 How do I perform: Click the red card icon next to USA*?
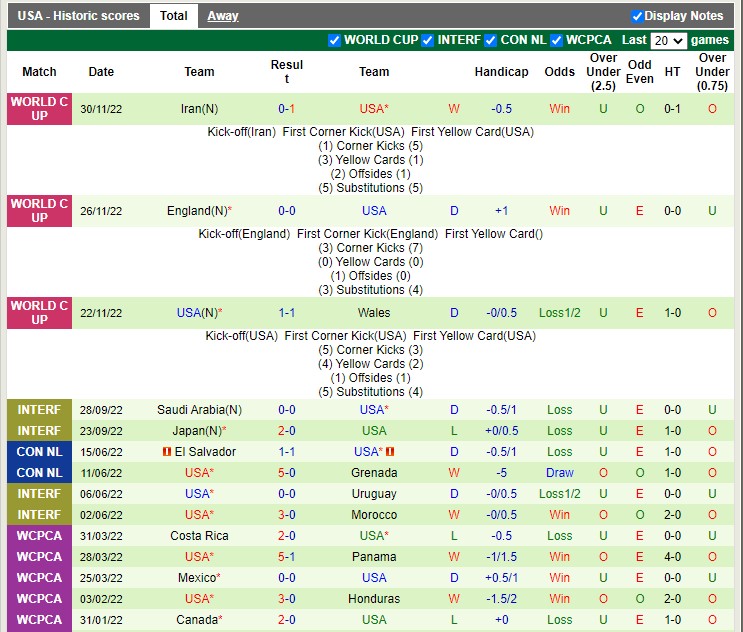(390, 452)
